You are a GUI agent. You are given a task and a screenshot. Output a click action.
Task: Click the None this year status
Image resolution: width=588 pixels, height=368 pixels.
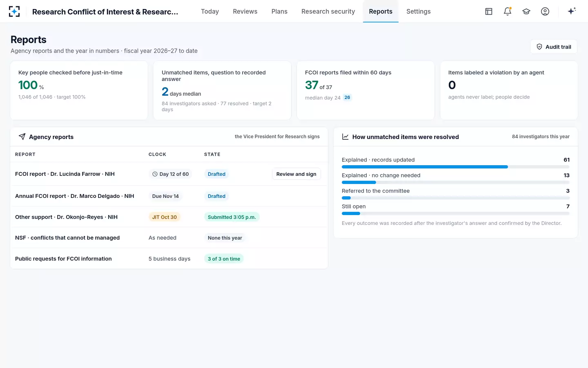225,238
